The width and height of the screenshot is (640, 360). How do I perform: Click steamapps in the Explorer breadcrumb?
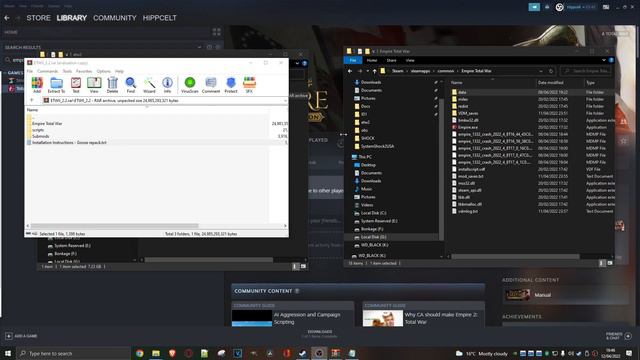[420, 71]
